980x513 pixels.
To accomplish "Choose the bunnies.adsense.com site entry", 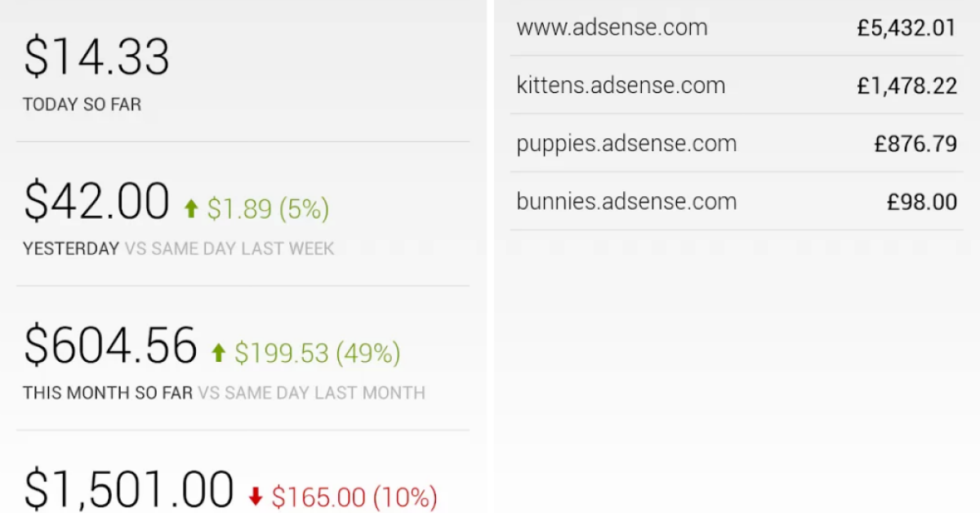I will point(626,201).
